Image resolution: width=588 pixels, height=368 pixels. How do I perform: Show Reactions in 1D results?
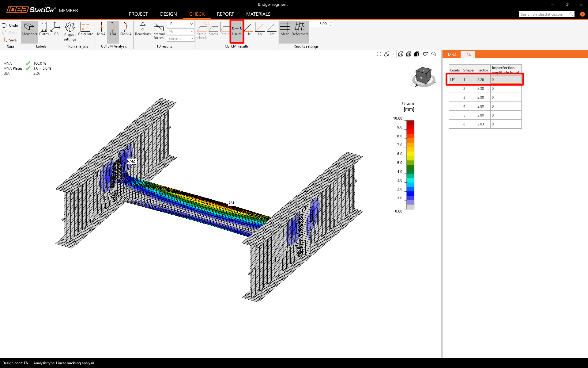tap(143, 29)
